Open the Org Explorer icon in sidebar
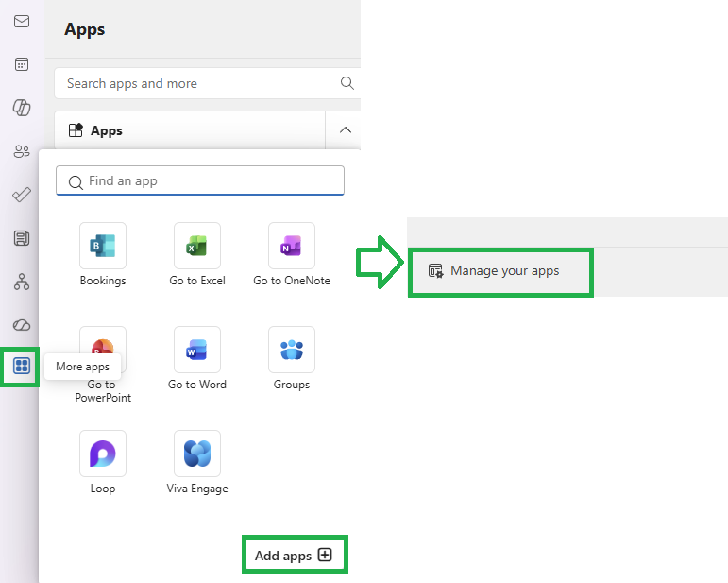728x583 pixels. (x=22, y=282)
